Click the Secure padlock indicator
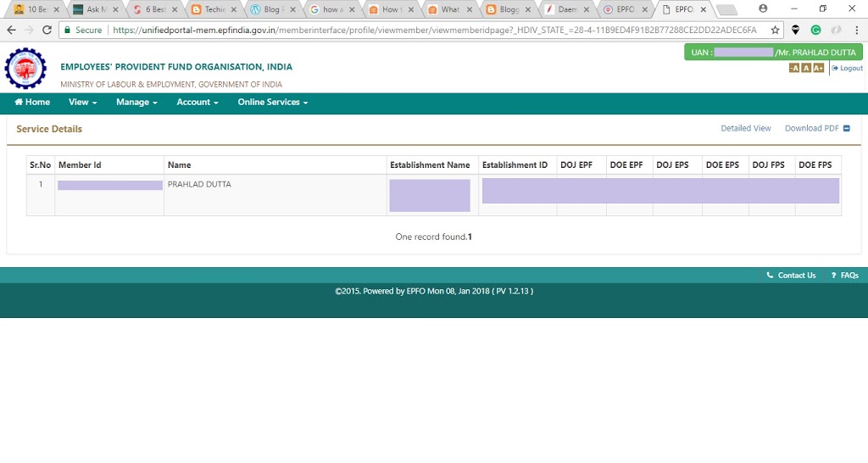This screenshot has width=868, height=463. pos(83,30)
